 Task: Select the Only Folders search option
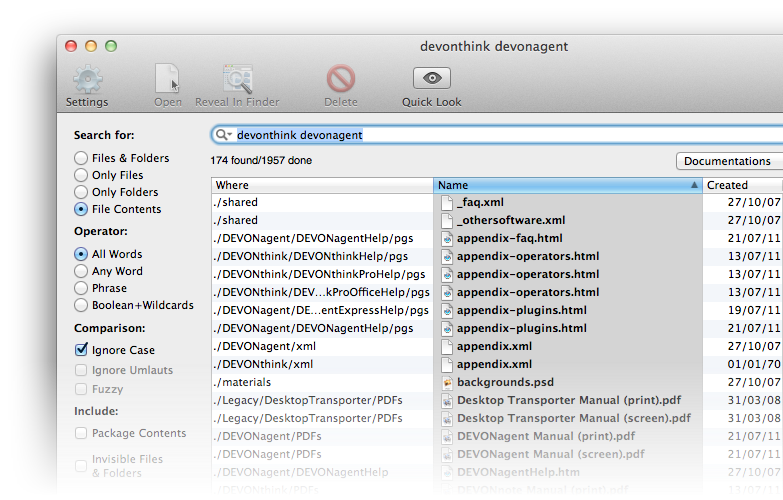[81, 192]
